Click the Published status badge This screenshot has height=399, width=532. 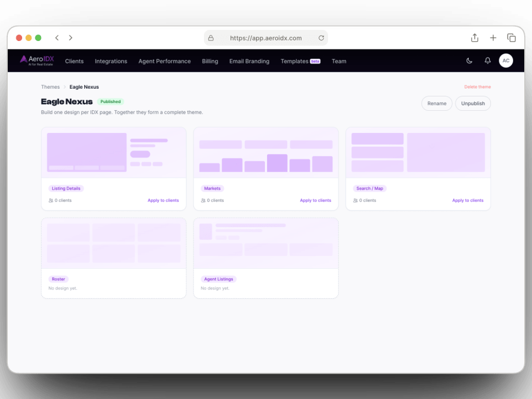[111, 101]
